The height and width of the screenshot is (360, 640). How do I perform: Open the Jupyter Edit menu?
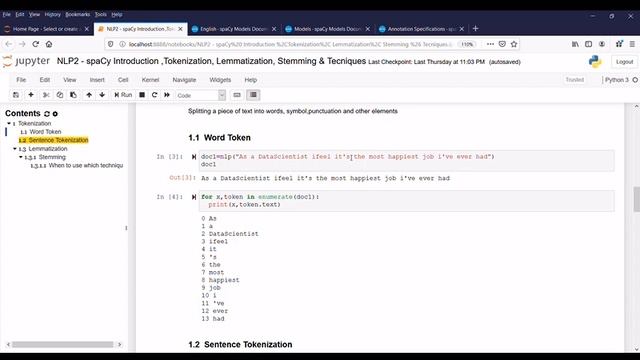45,80
